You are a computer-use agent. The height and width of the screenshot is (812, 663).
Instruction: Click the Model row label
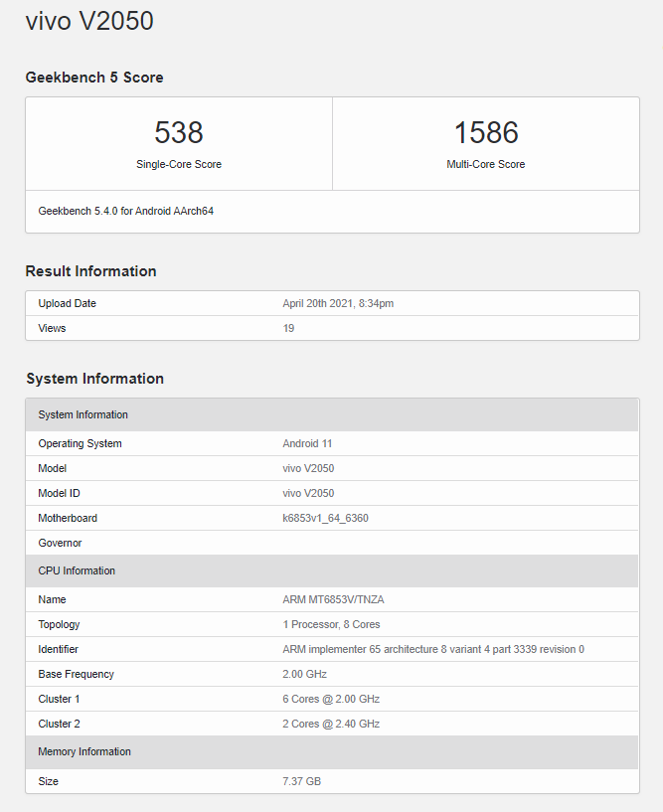coord(53,469)
